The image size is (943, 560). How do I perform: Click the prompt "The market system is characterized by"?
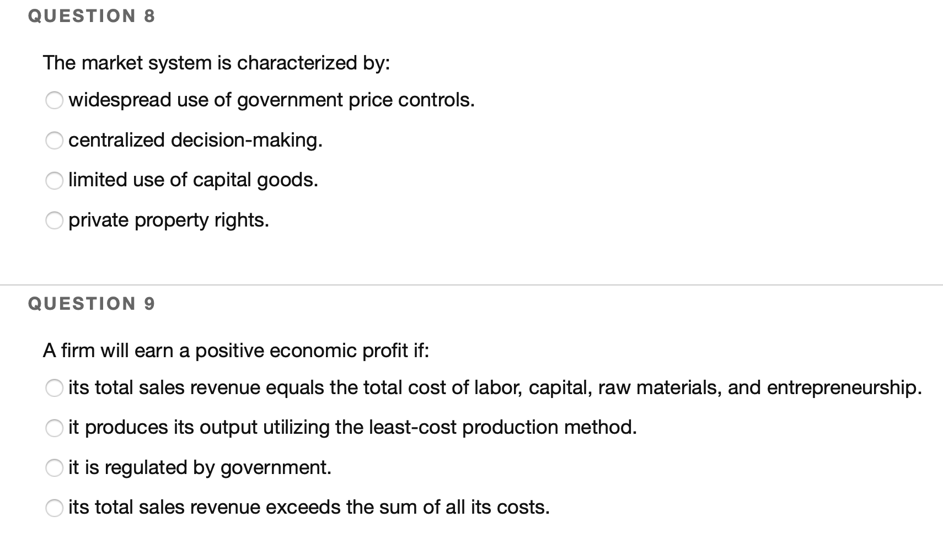tap(217, 62)
